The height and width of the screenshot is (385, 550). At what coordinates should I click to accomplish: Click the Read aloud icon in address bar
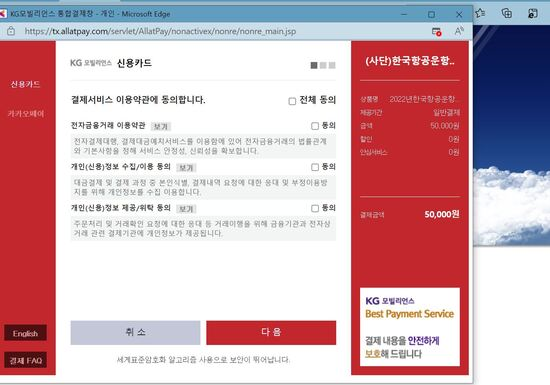coord(459,31)
